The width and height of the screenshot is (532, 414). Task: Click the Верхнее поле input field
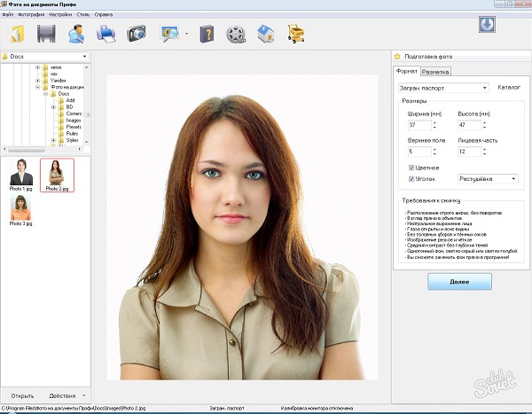[x=419, y=152]
